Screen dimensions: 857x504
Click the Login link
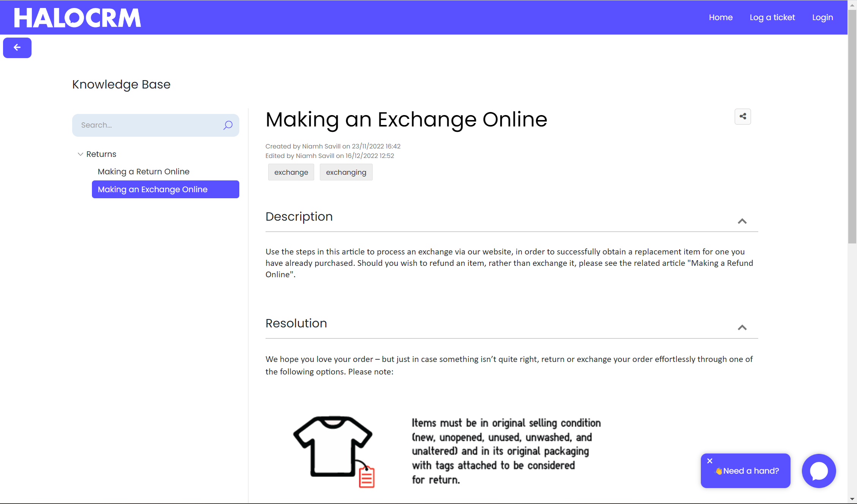click(822, 17)
